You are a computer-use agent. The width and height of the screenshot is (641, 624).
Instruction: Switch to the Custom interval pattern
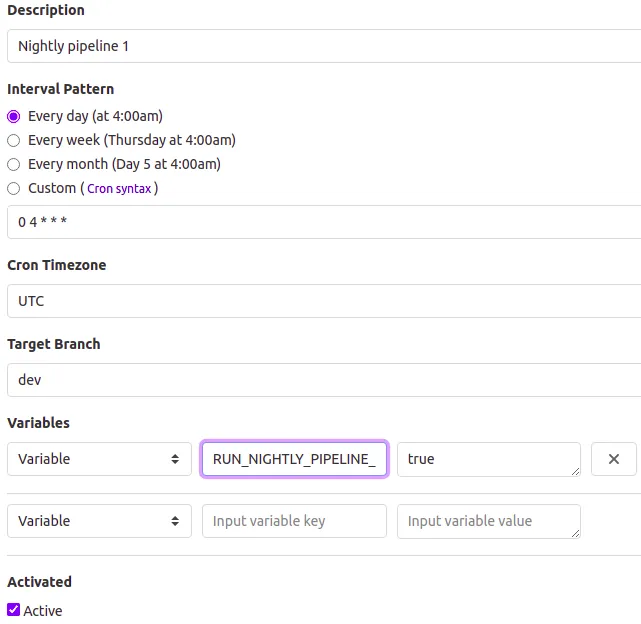pyautogui.click(x=14, y=188)
